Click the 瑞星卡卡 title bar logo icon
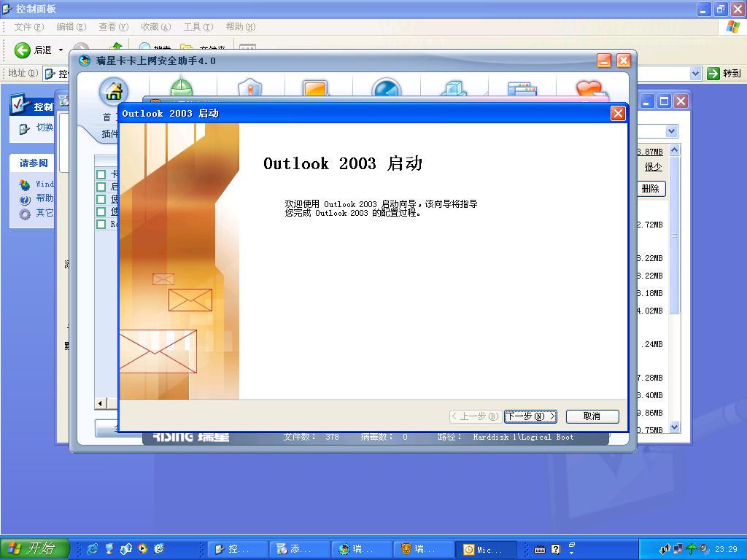 pyautogui.click(x=85, y=61)
